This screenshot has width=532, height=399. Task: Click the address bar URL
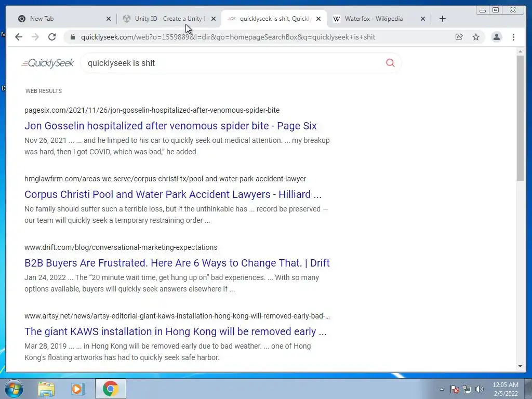[x=228, y=37]
